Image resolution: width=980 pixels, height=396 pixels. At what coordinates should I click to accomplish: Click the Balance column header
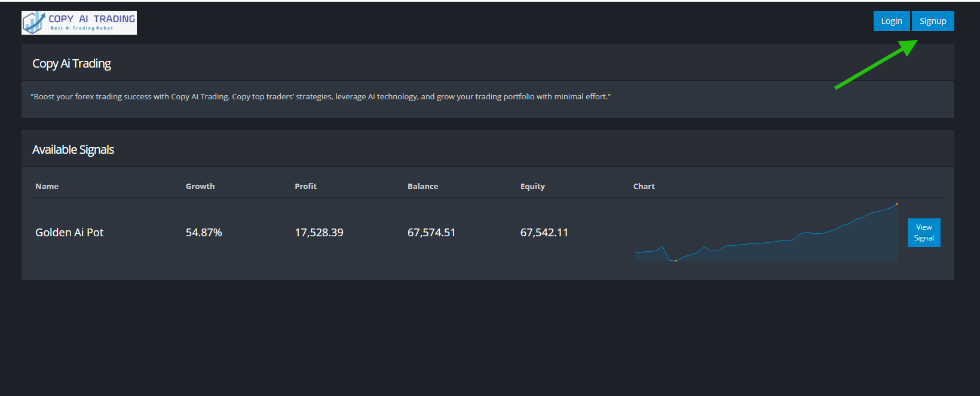(x=422, y=187)
